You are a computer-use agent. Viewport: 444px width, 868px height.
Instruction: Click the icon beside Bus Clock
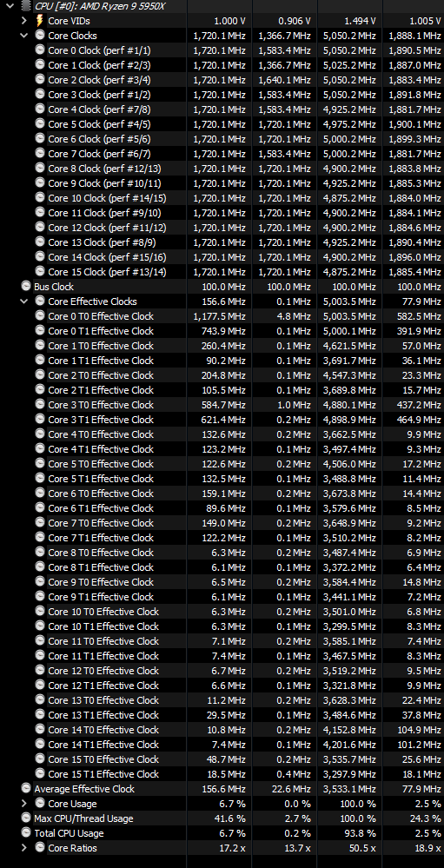pyautogui.click(x=25, y=286)
